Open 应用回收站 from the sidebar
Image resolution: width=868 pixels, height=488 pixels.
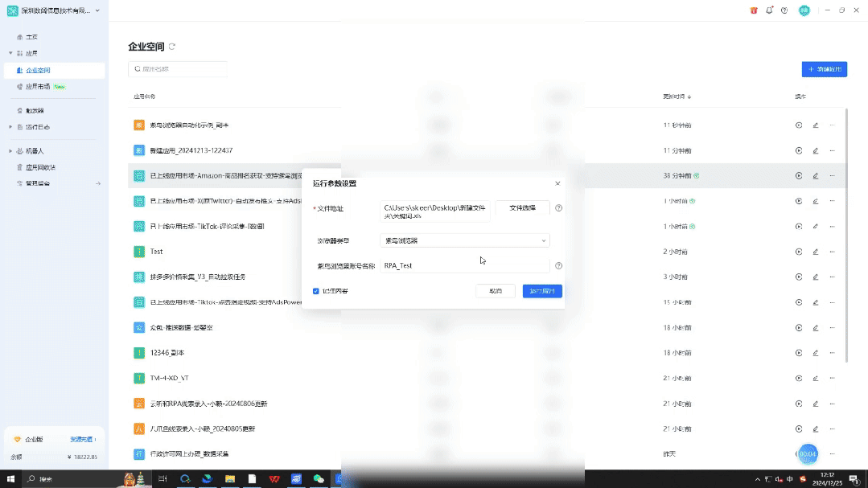point(39,166)
